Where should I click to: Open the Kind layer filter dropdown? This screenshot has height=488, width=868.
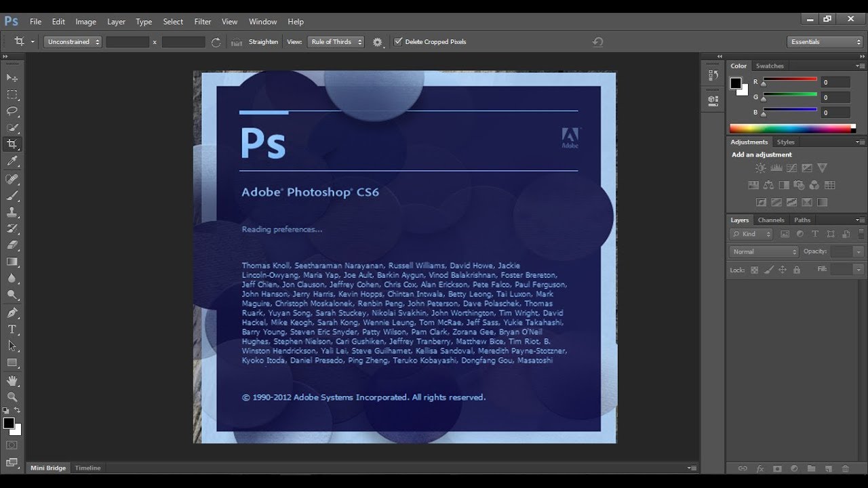(x=751, y=234)
